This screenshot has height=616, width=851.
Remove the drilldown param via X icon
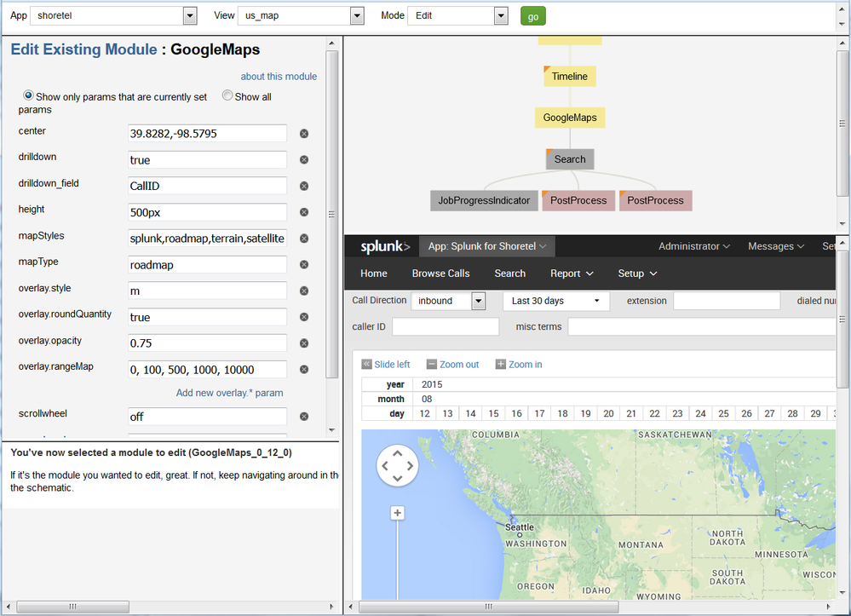pyautogui.click(x=304, y=159)
